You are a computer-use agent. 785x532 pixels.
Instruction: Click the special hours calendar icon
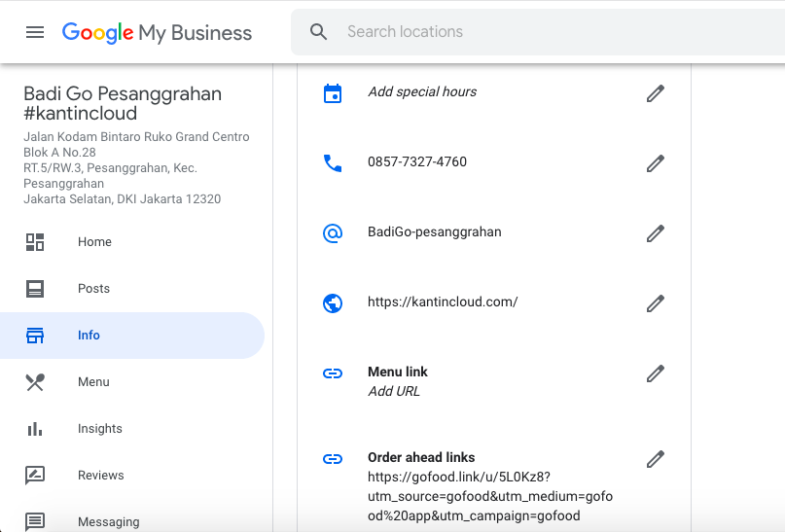333,93
